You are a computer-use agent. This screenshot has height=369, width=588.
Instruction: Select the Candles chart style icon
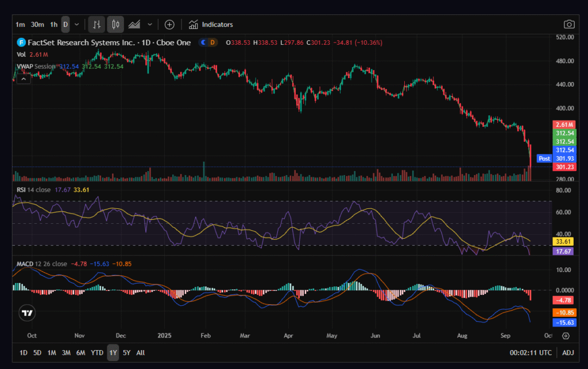pos(115,25)
